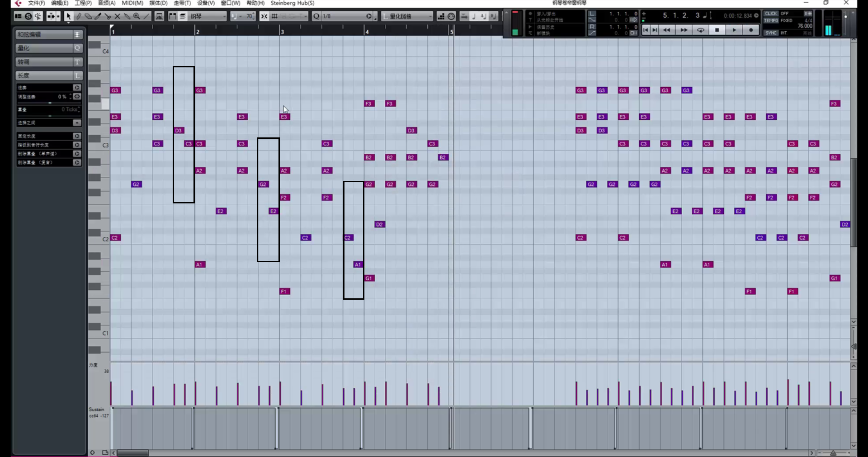Apply delete overlaps poly button
The image size is (868, 457).
pyautogui.click(x=77, y=163)
